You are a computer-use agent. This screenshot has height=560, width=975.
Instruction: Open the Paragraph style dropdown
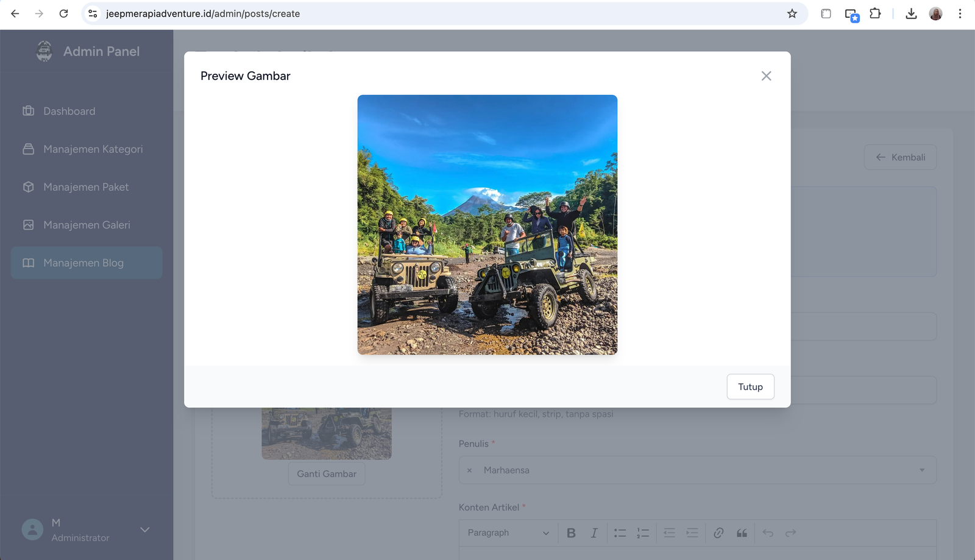coord(508,533)
